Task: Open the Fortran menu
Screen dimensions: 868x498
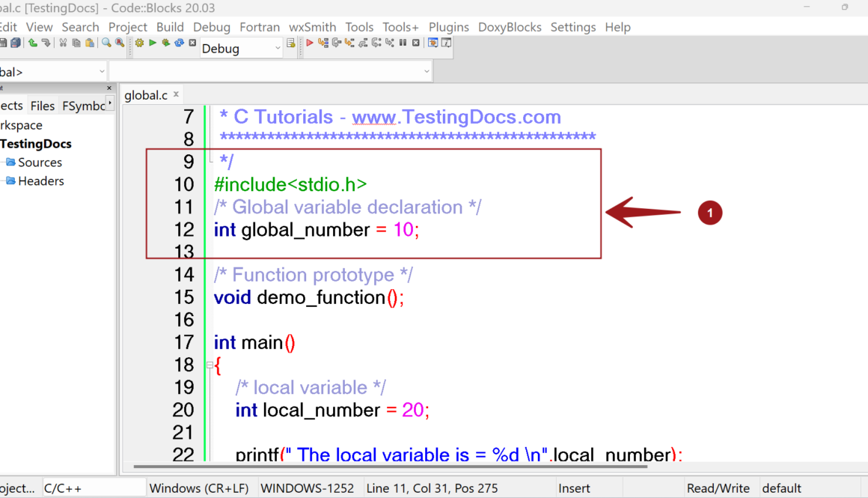Action: click(x=260, y=27)
